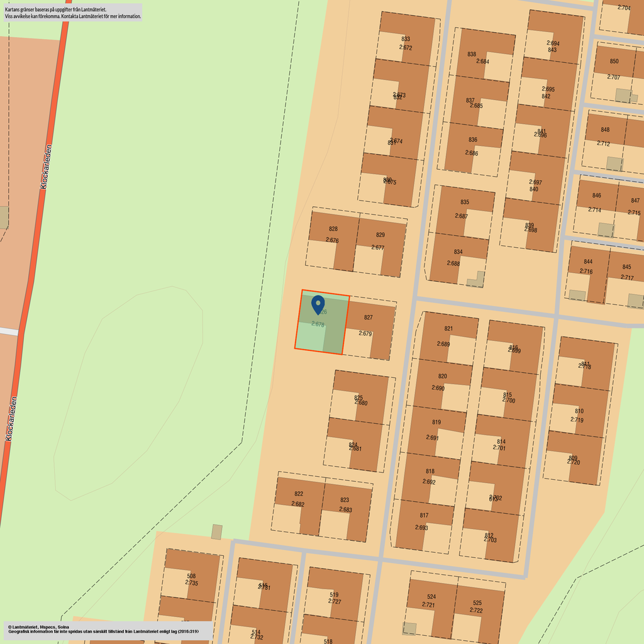Click the parcel label 2:683

pos(345,509)
